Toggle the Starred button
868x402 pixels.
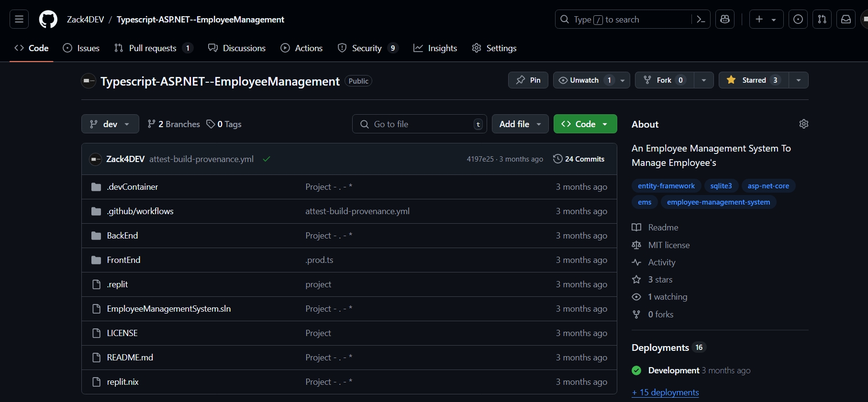click(x=754, y=80)
